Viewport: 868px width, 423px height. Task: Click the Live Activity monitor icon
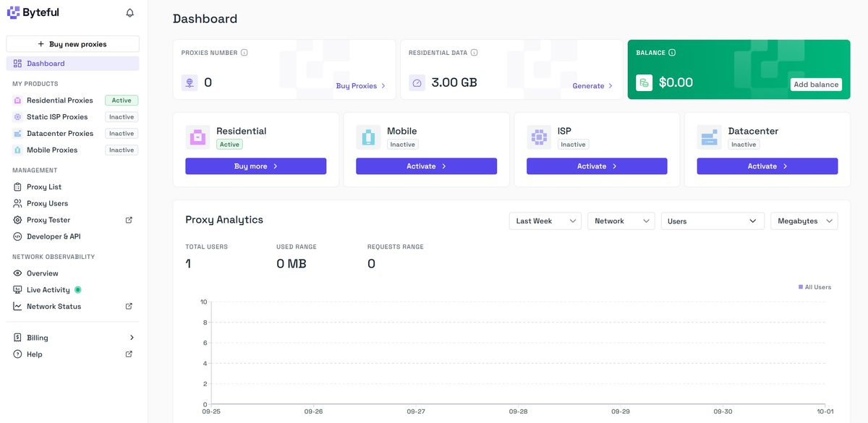[18, 290]
